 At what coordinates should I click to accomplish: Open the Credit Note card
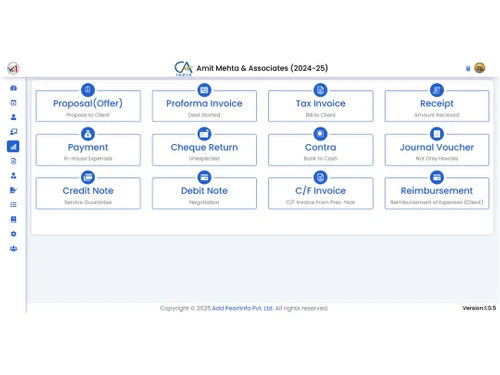coord(88,194)
